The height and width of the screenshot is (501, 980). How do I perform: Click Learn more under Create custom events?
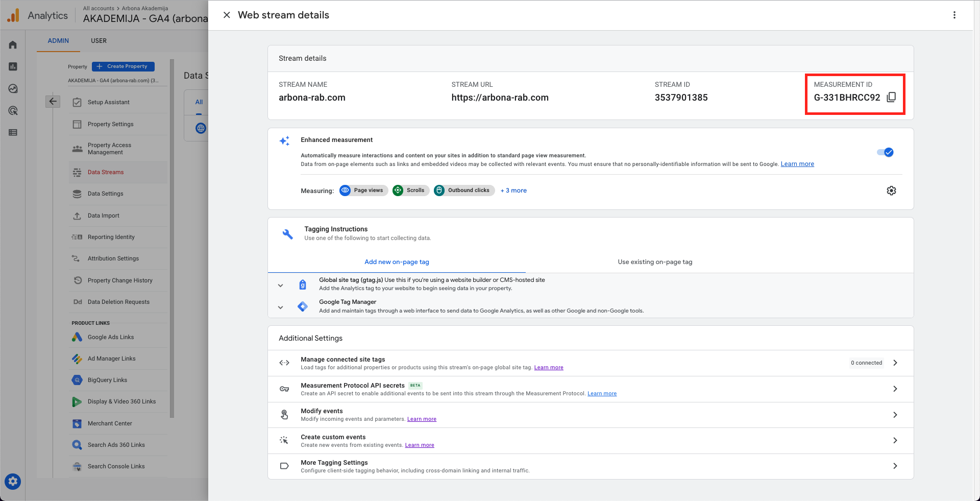click(x=420, y=445)
